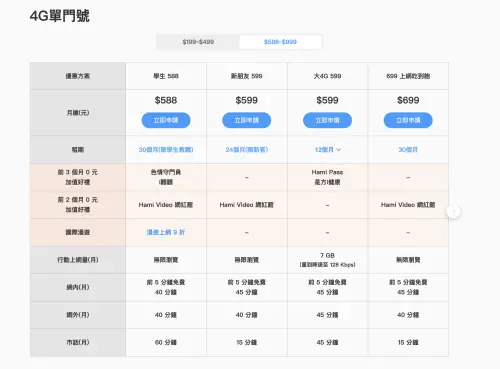The width and height of the screenshot is (500, 369).
Task: Open the 24個月 new-customer contract link
Action: click(247, 150)
